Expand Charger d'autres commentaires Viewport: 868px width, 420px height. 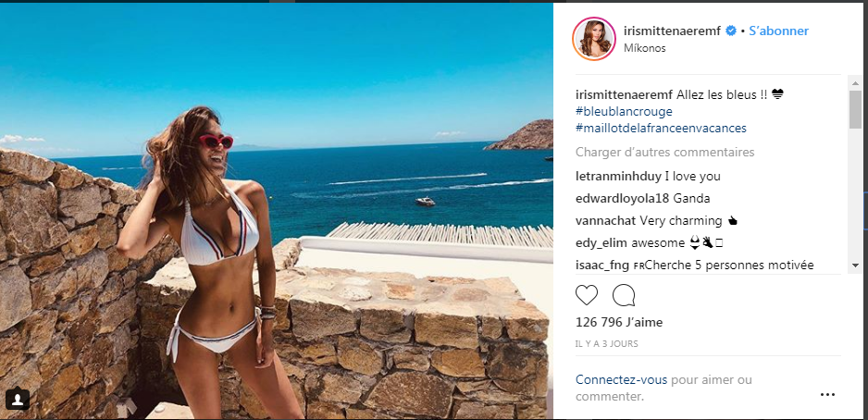[x=664, y=152]
